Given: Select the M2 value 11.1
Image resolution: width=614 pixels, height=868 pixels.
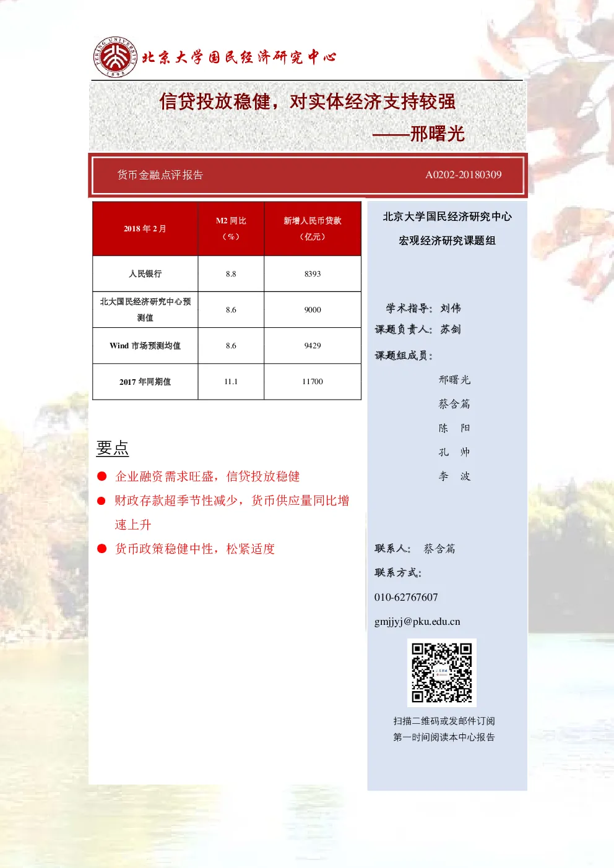Looking at the screenshot, I should 231,382.
